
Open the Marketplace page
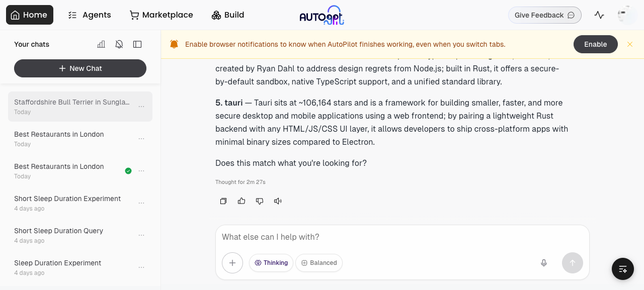162,15
